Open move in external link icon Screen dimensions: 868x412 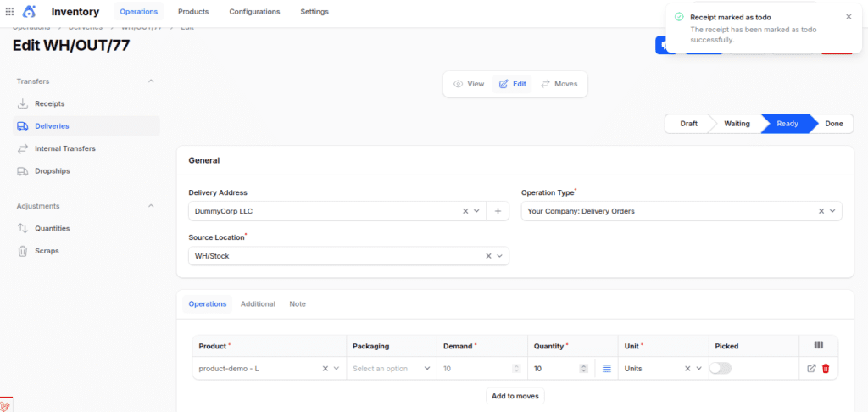811,368
